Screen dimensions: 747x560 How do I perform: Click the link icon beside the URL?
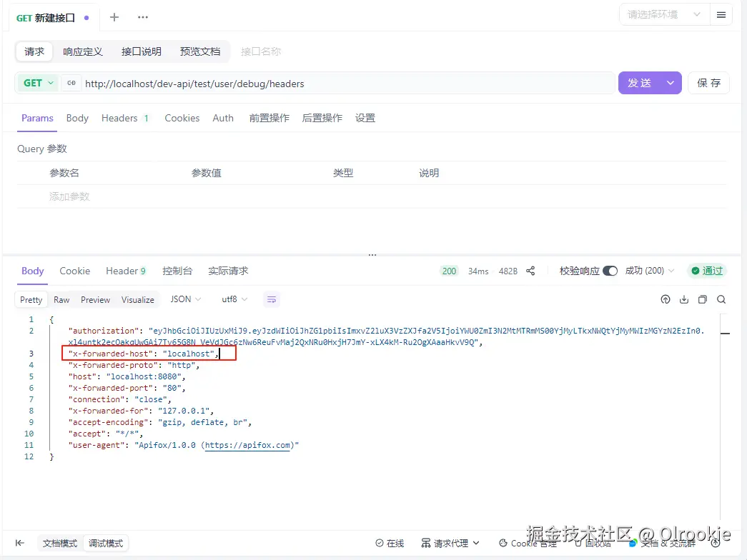tap(71, 84)
